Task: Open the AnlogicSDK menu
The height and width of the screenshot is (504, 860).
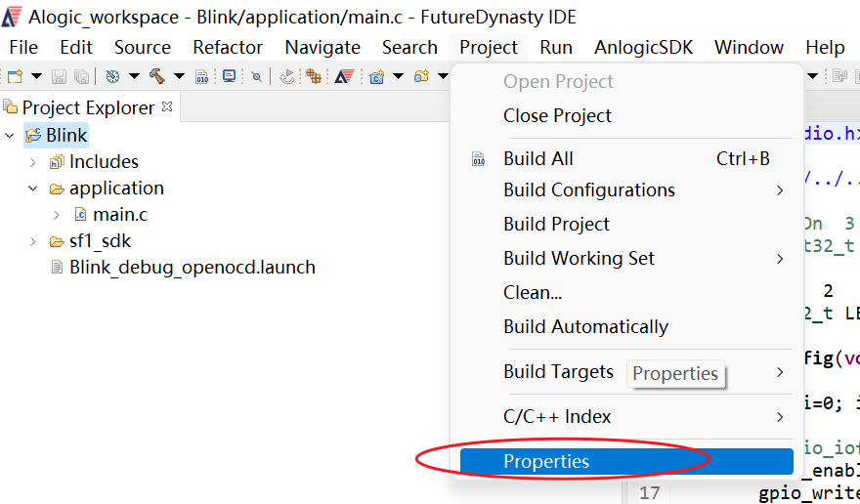Action: (643, 48)
